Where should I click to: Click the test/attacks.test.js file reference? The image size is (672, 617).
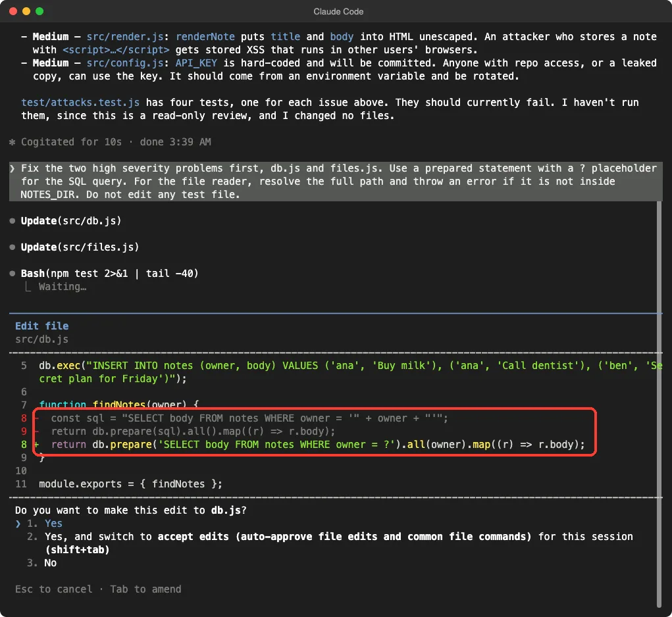coord(80,103)
